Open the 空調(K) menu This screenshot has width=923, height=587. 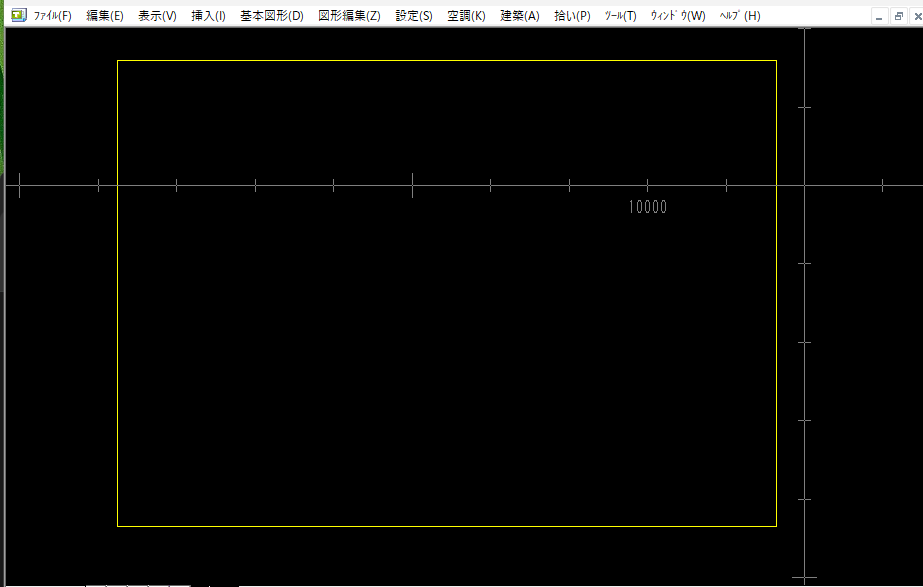[x=466, y=16]
